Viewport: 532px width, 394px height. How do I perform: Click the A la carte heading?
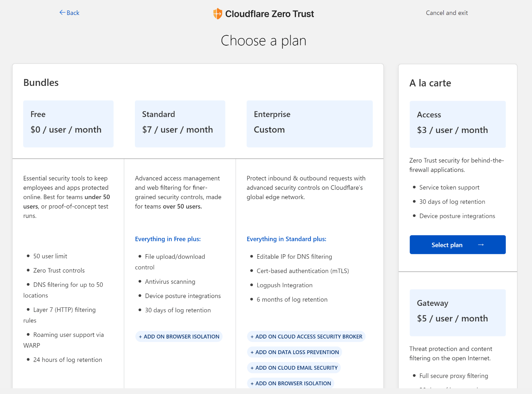(430, 83)
